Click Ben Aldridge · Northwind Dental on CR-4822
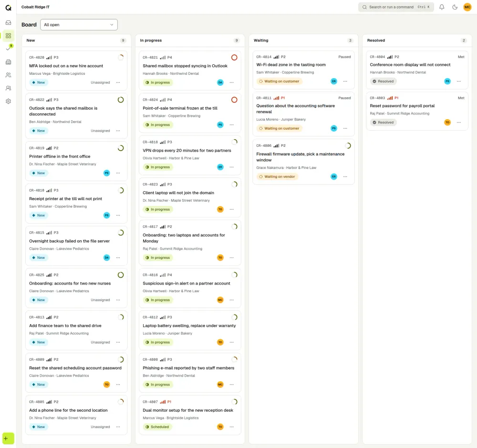 click(x=55, y=122)
